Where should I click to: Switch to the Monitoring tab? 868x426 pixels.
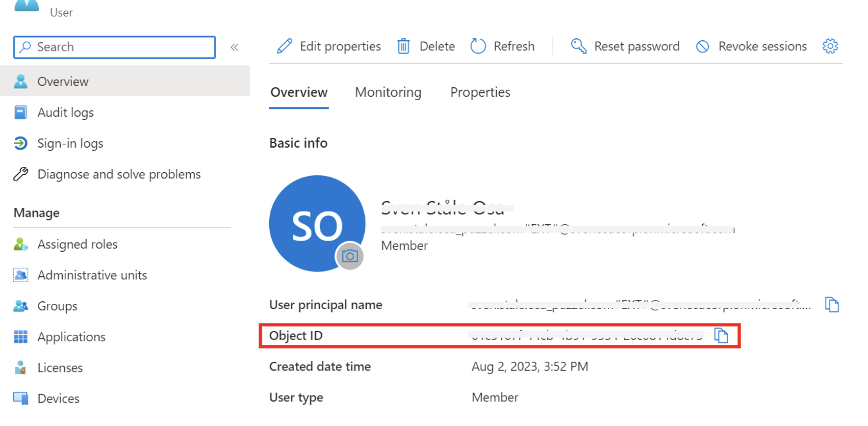[388, 92]
